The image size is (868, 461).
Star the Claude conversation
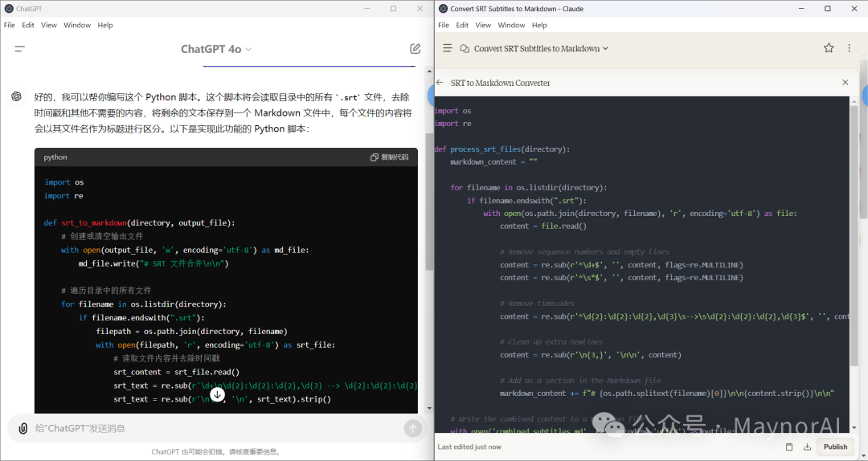click(829, 48)
